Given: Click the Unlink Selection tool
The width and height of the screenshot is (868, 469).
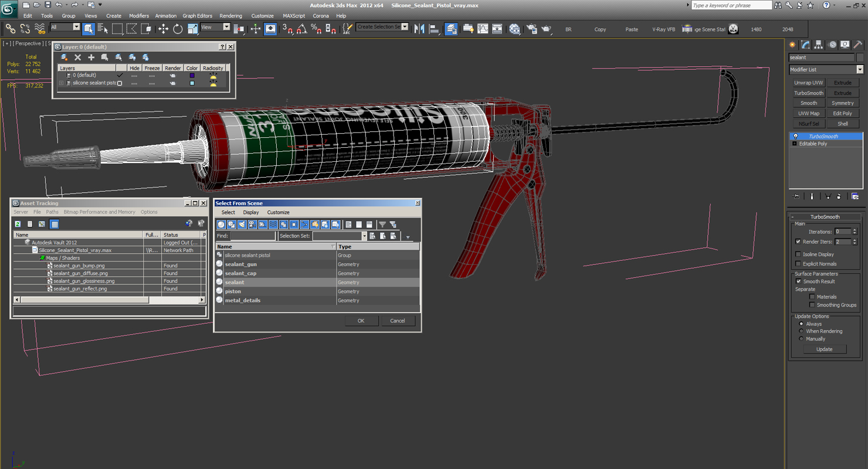Looking at the screenshot, I should [x=25, y=29].
